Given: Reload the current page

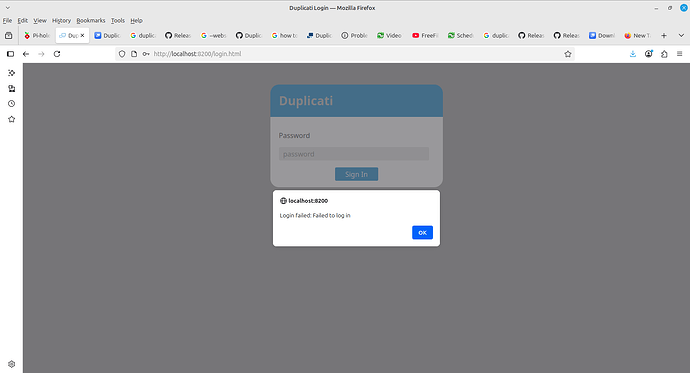Looking at the screenshot, I should (x=57, y=54).
